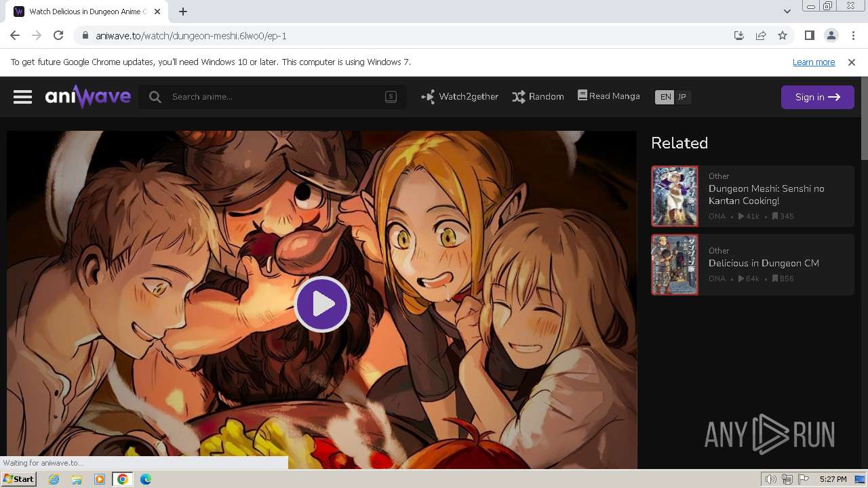Open the Action Center flag icon
This screenshot has width=868, height=488.
pyautogui.click(x=804, y=479)
